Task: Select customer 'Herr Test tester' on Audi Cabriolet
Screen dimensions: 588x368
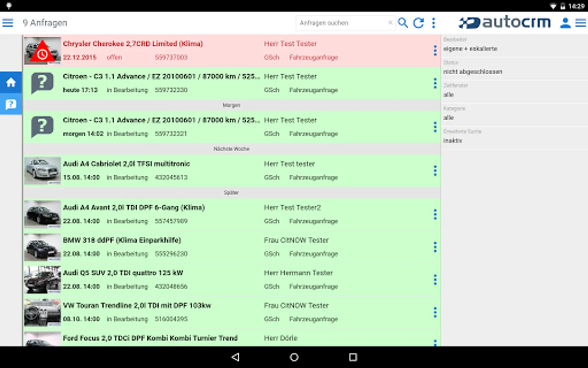Action: 289,164
